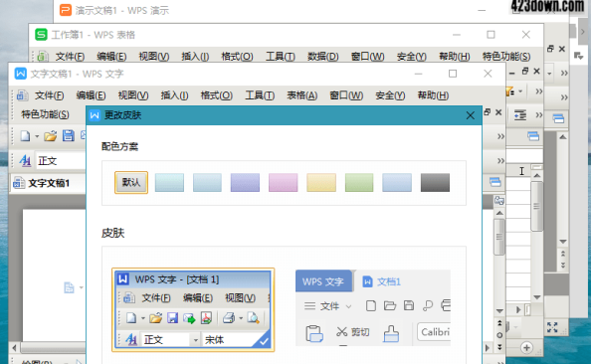Choose the classic WPS 文字 skin thumbnail
The height and width of the screenshot is (364, 591).
pyautogui.click(x=193, y=309)
